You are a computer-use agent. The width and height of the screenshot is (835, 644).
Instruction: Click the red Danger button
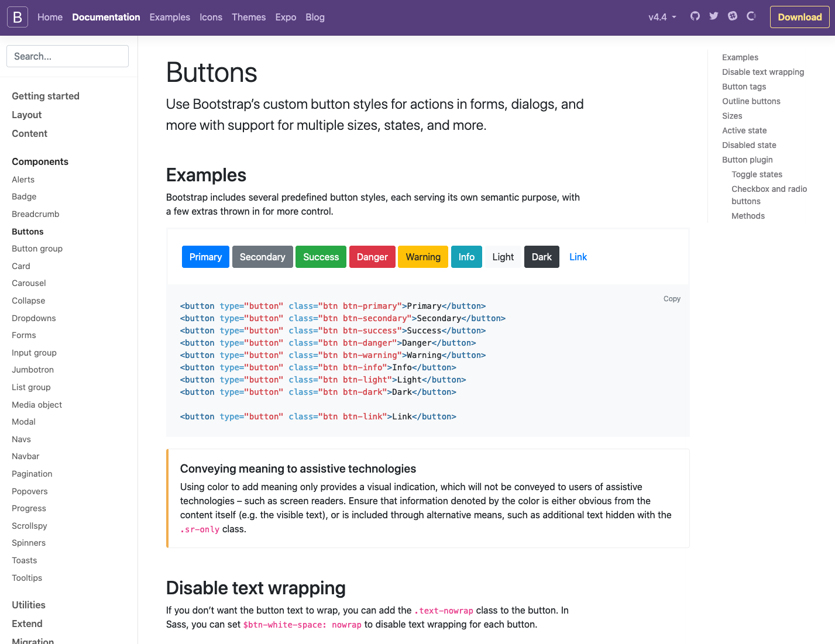pos(372,257)
